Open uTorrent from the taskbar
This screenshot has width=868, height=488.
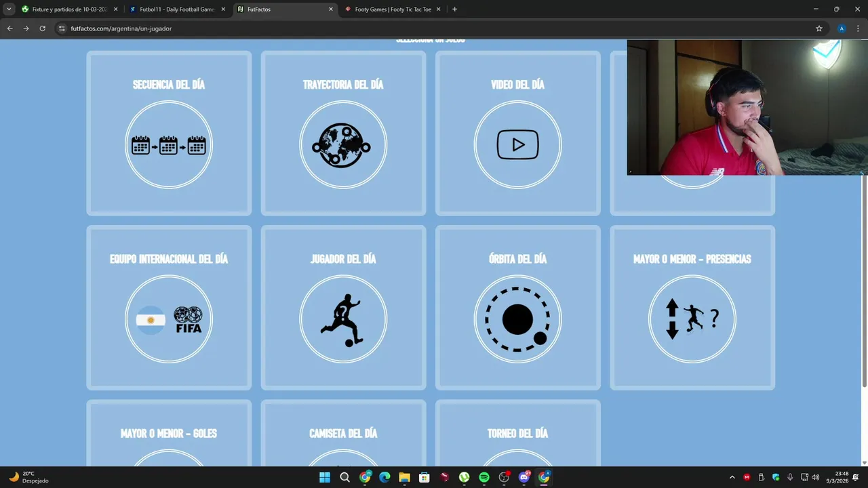[464, 477]
